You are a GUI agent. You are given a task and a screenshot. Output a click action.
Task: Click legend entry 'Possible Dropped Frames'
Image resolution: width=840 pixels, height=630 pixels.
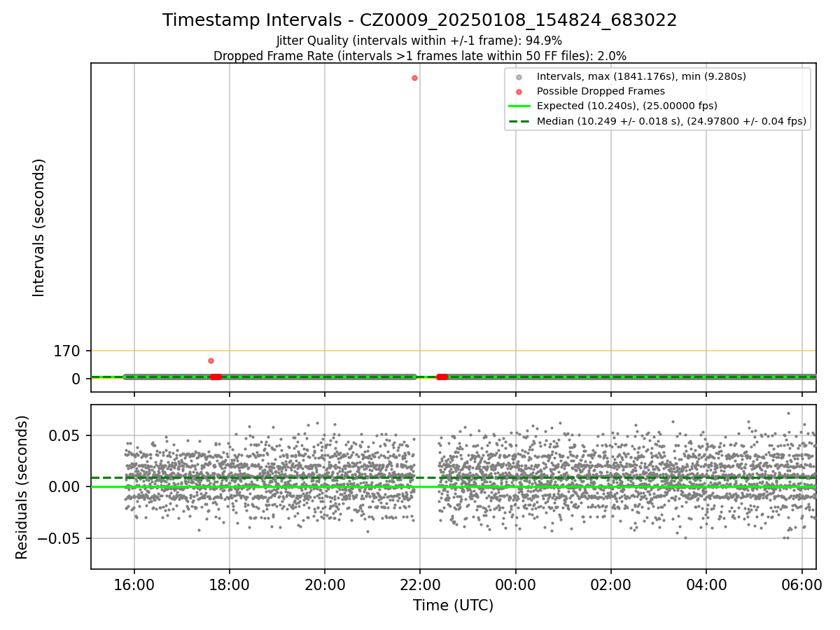(601, 91)
